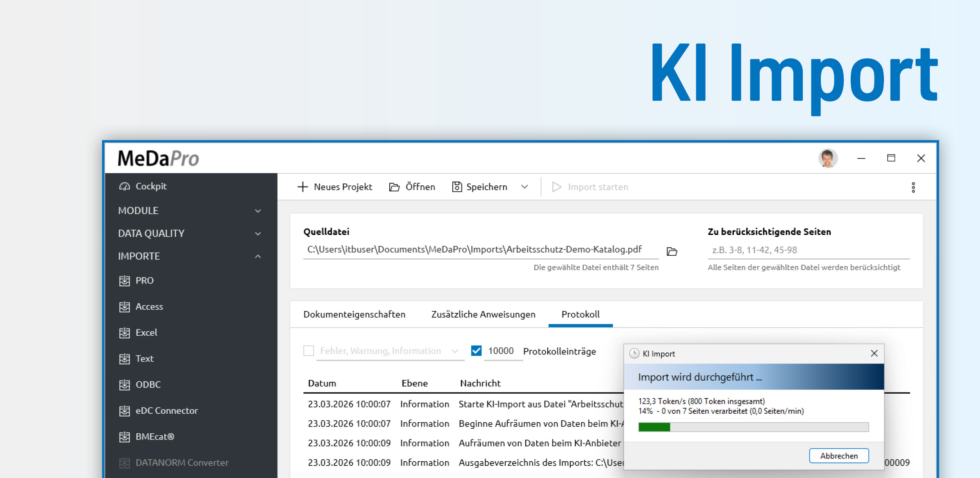Select the log row "Beginne Aufräumen von Daten"
This screenshot has height=478, width=980.
coord(463,423)
